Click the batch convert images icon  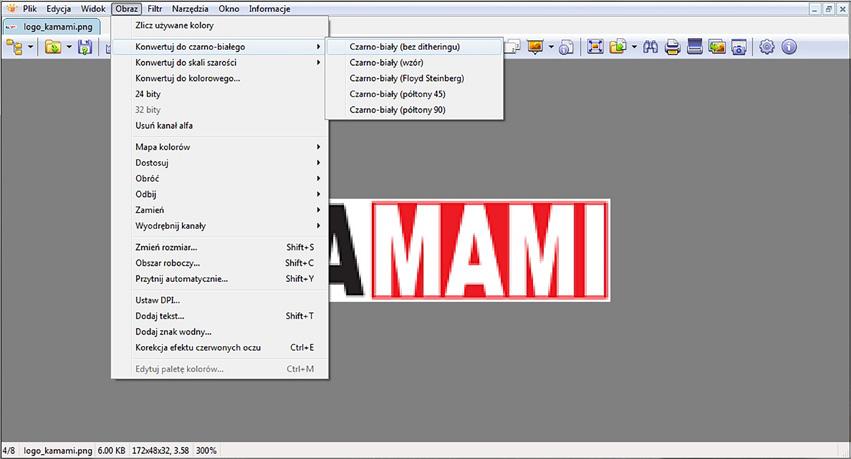pyautogui.click(x=717, y=47)
